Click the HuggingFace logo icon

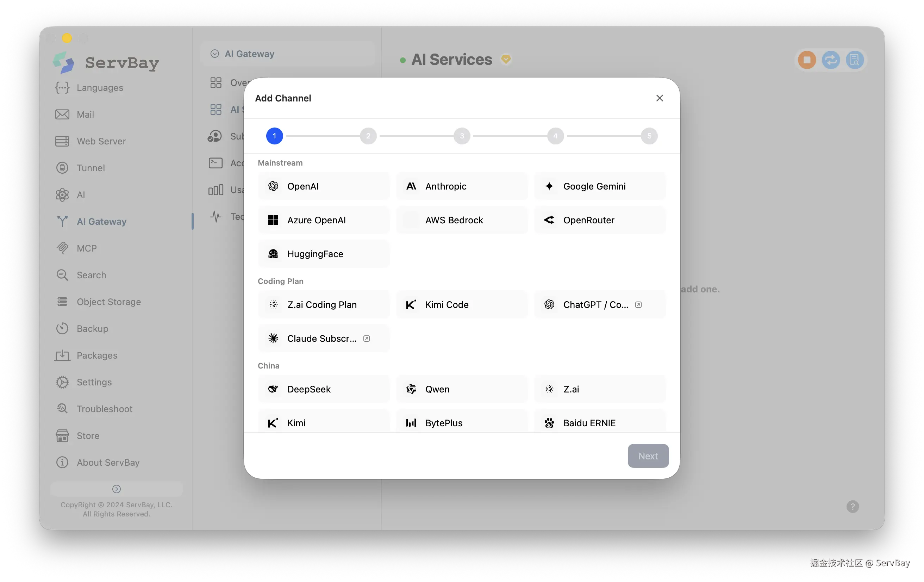273,254
